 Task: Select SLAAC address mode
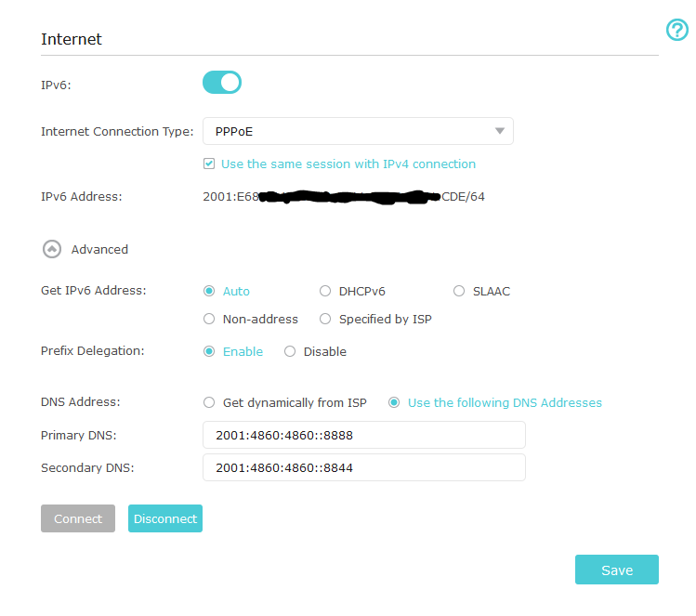point(459,291)
